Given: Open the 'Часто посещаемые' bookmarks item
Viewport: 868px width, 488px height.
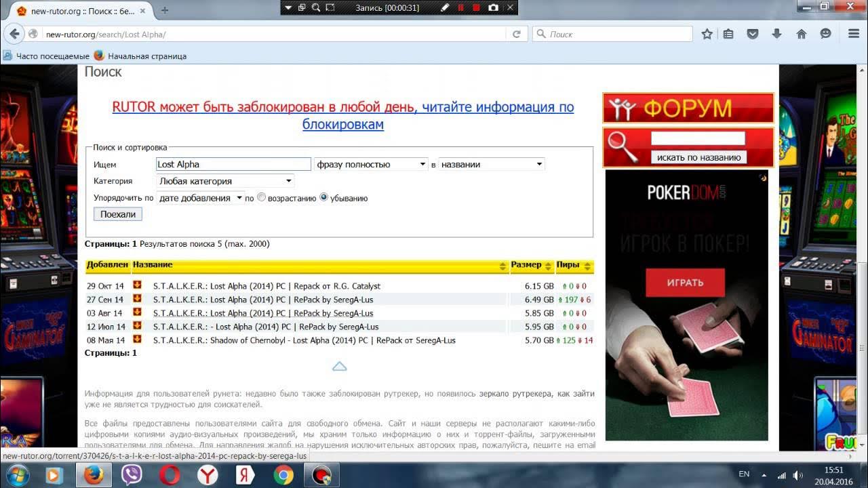Looking at the screenshot, I should click(x=47, y=56).
